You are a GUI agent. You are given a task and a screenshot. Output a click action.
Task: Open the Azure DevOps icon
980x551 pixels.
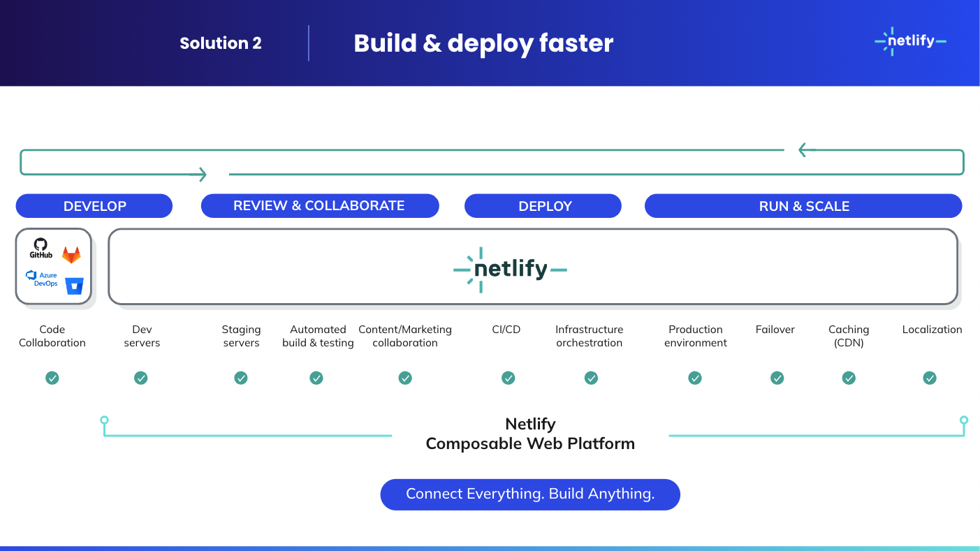pos(42,277)
